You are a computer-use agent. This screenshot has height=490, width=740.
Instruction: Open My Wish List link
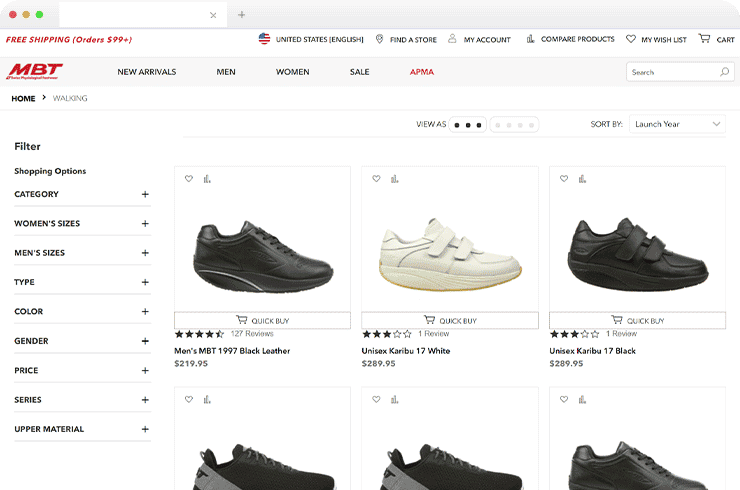pos(664,40)
